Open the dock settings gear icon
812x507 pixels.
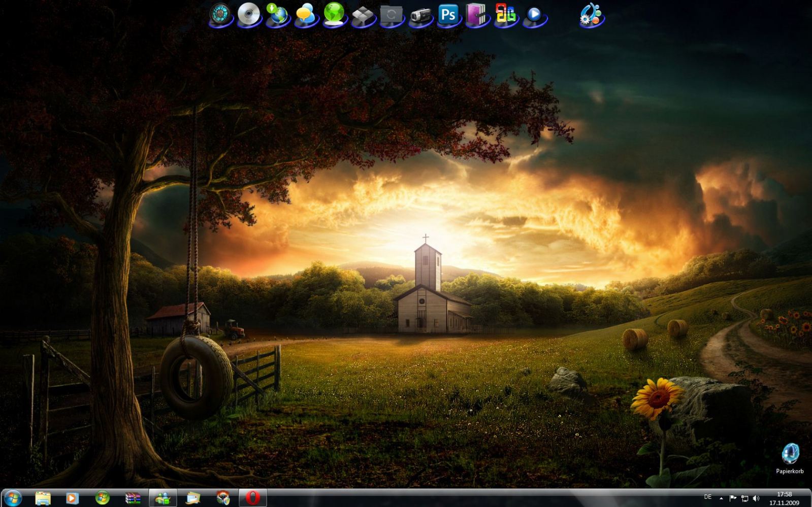(591, 14)
